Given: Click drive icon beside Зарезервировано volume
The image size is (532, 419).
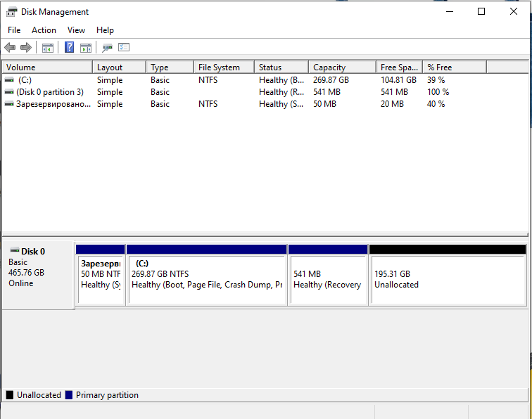Looking at the screenshot, I should (x=9, y=104).
